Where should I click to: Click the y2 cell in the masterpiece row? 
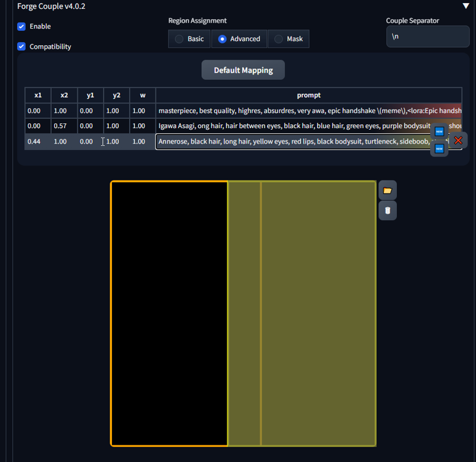pos(117,111)
